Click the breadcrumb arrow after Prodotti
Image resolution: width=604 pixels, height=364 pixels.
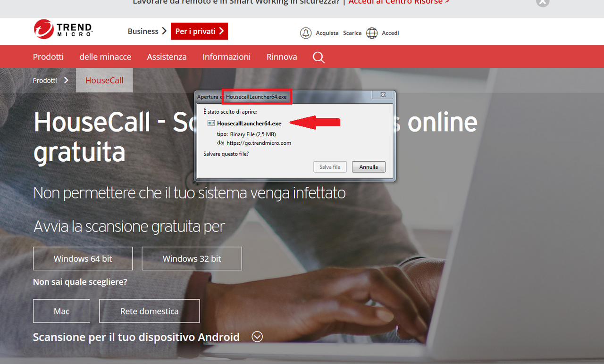pyautogui.click(x=66, y=80)
